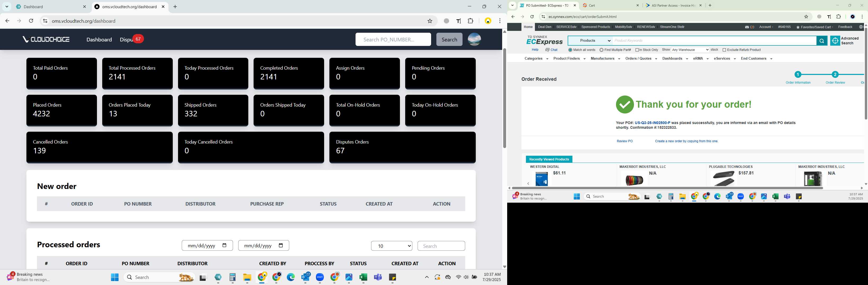
Task: Check the In Stock Only checkbox
Action: coord(637,50)
